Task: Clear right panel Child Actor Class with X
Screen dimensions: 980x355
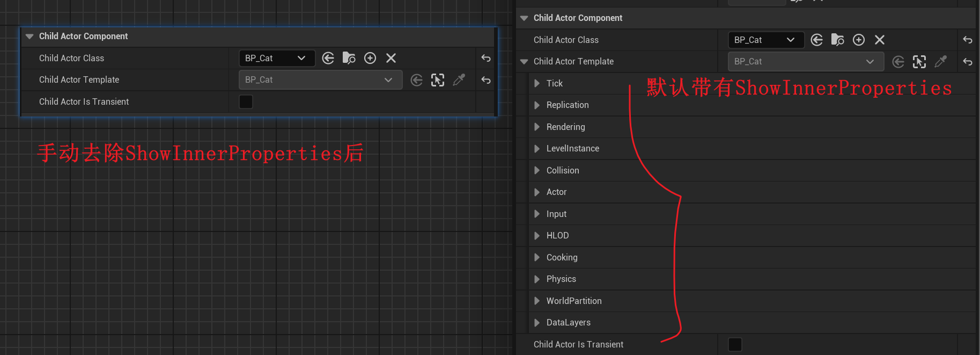Action: pos(880,40)
